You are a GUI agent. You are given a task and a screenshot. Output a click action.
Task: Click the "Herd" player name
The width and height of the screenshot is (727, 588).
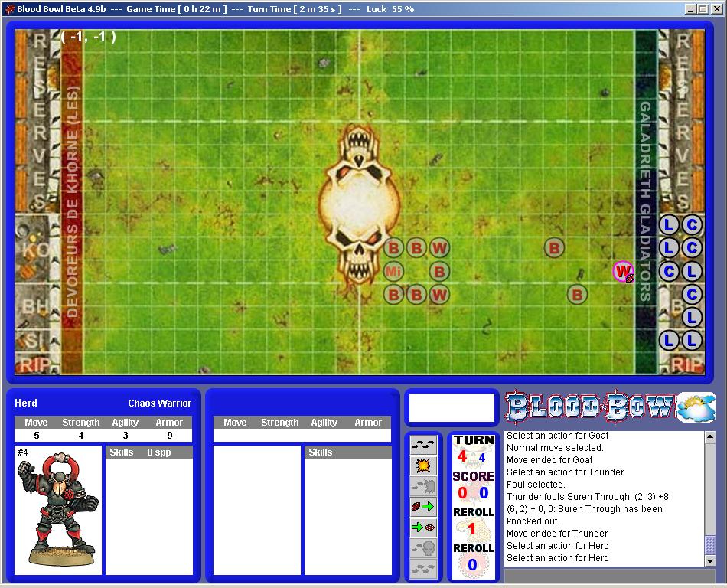click(26, 403)
